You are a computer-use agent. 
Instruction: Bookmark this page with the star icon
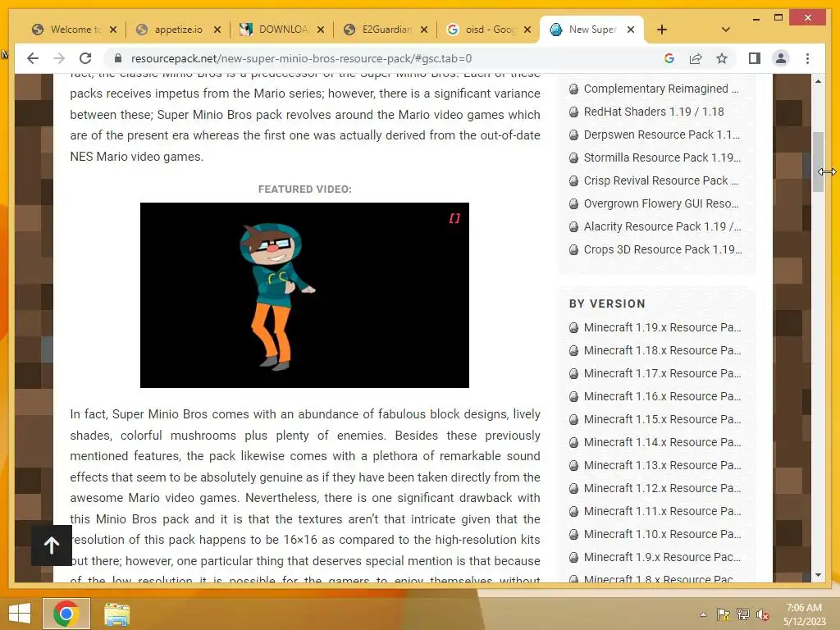(x=722, y=58)
